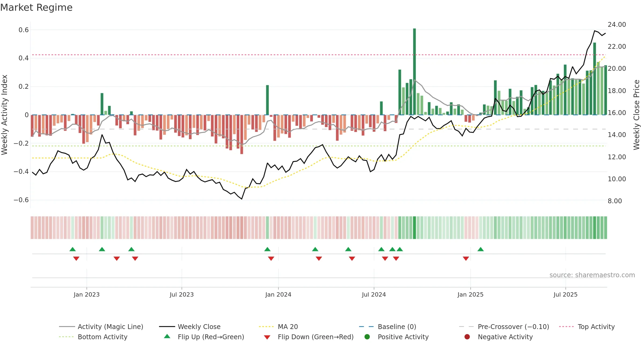Click the Jul 2025 axis label
644x362 pixels.
tap(565, 295)
